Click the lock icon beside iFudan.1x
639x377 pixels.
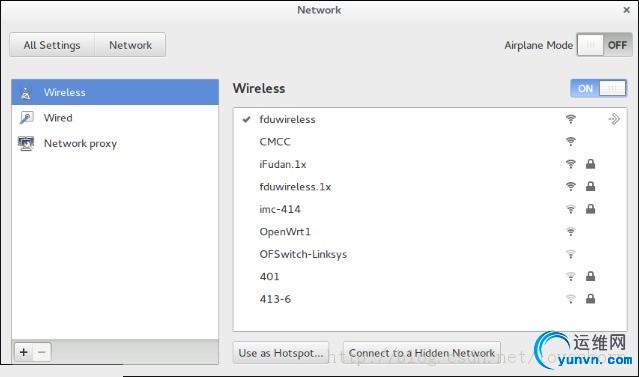[x=591, y=164]
